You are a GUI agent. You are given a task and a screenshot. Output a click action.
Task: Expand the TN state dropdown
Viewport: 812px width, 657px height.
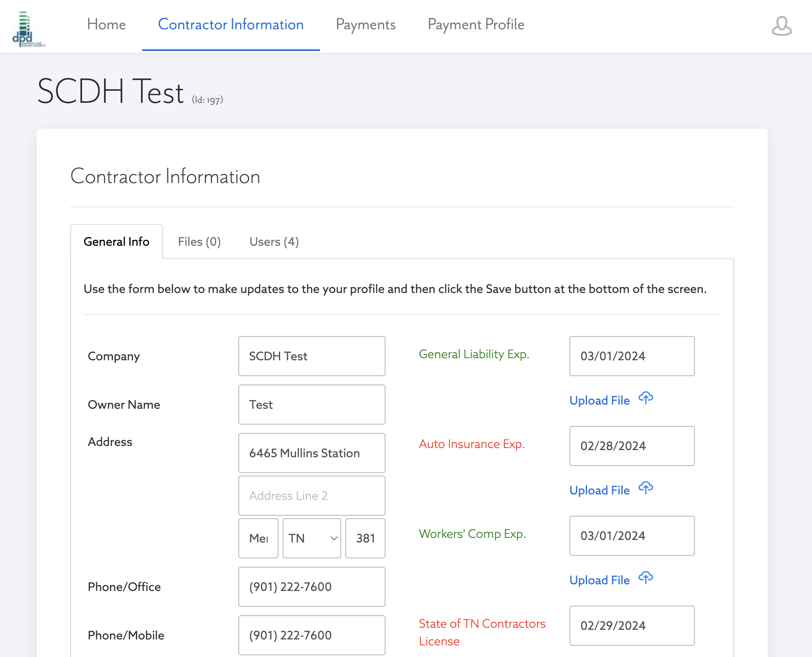click(x=312, y=538)
